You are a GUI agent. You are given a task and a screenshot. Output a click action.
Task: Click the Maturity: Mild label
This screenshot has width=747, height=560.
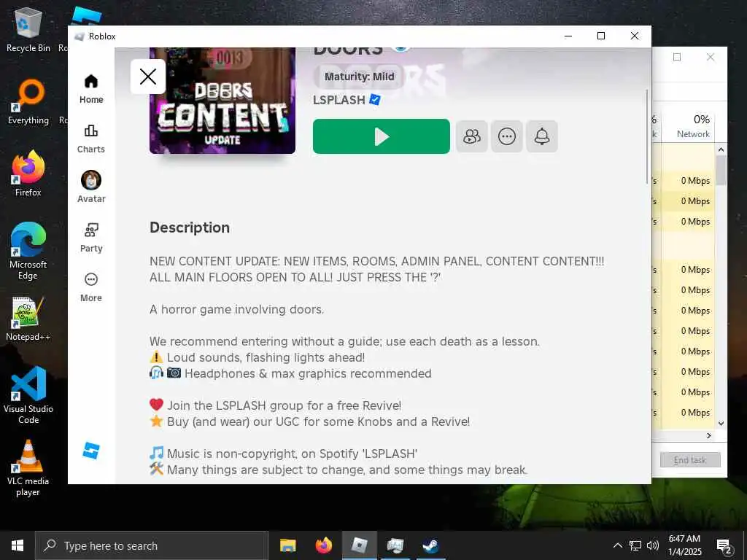[359, 77]
